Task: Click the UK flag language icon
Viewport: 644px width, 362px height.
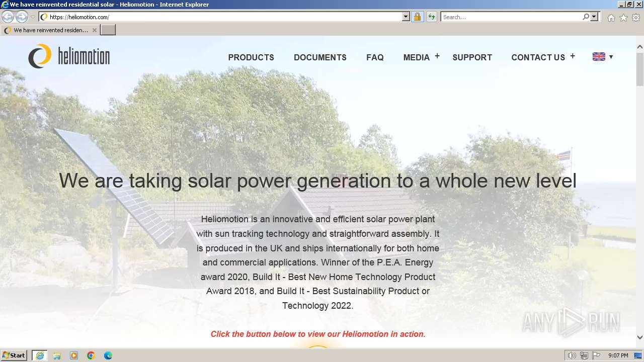Action: tap(599, 57)
